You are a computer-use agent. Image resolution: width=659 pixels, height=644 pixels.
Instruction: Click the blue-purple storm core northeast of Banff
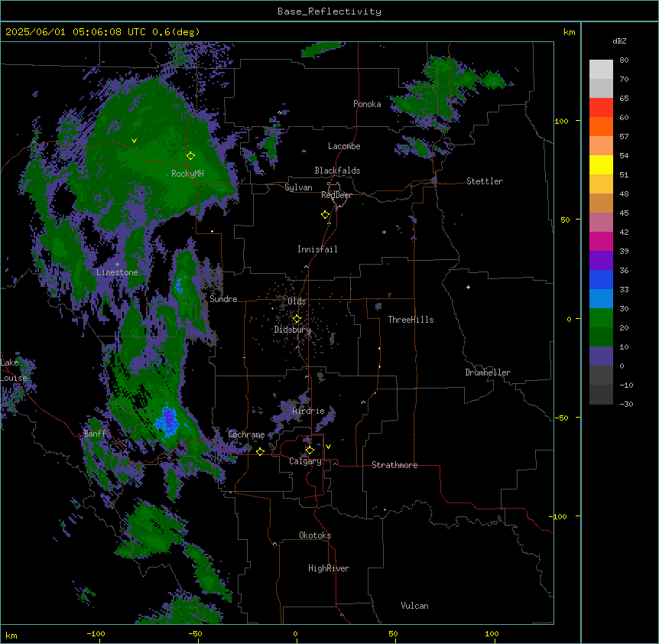[x=168, y=420]
